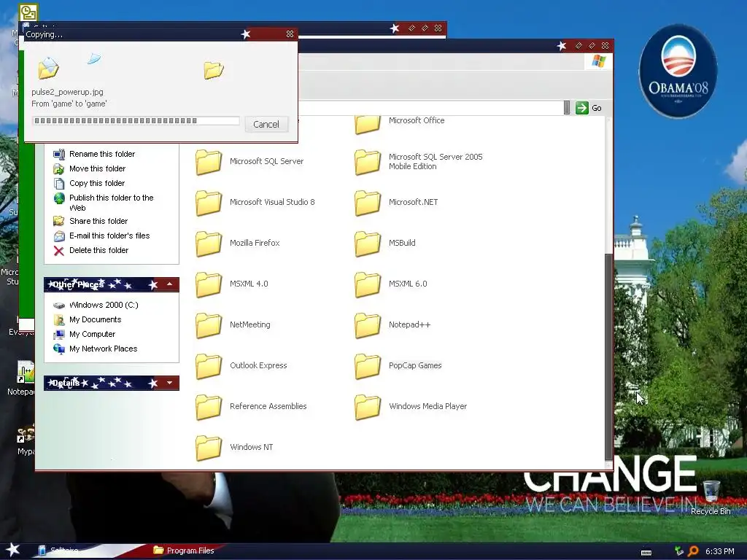Expand the Details panel

click(169, 383)
